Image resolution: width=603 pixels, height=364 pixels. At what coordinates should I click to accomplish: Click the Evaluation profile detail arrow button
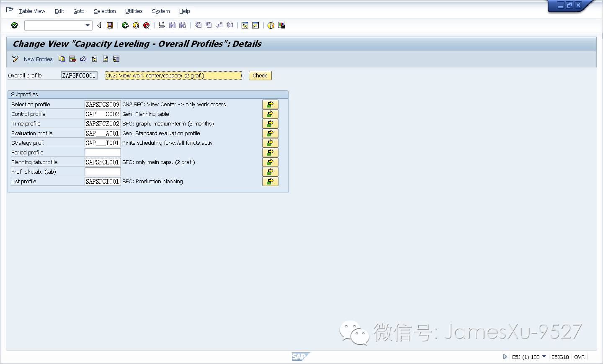(270, 133)
